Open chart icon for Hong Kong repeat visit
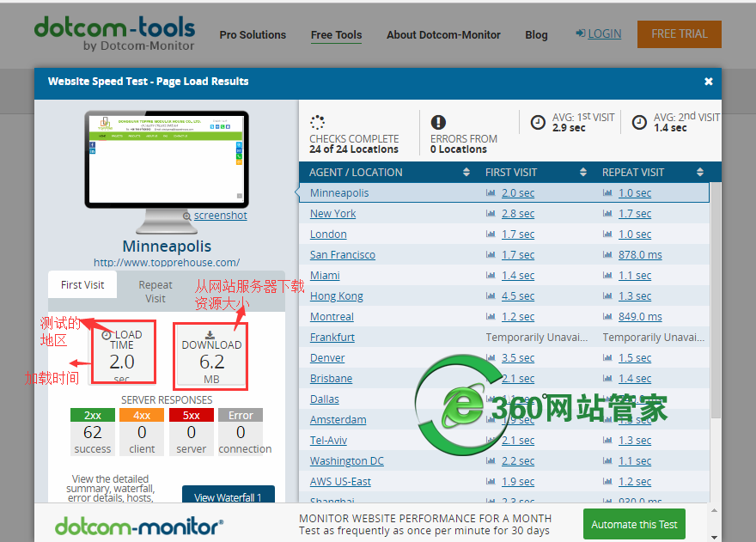 point(607,296)
